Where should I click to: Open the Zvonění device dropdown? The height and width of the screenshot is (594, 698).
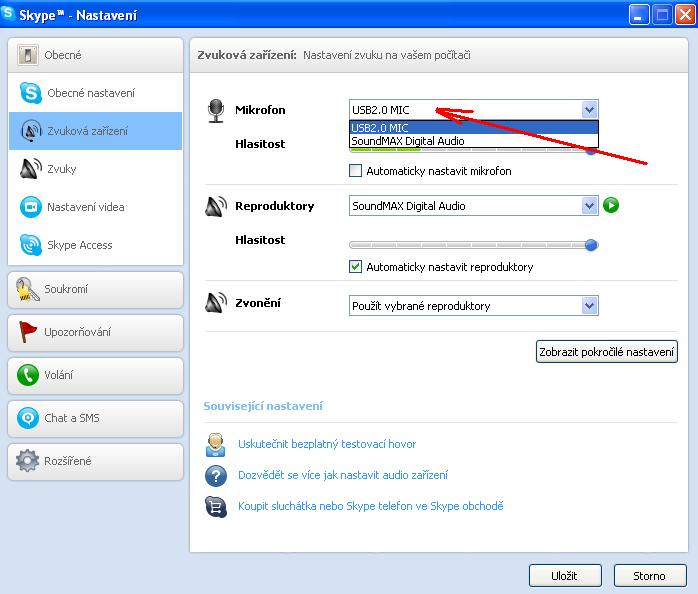pyautogui.click(x=589, y=306)
